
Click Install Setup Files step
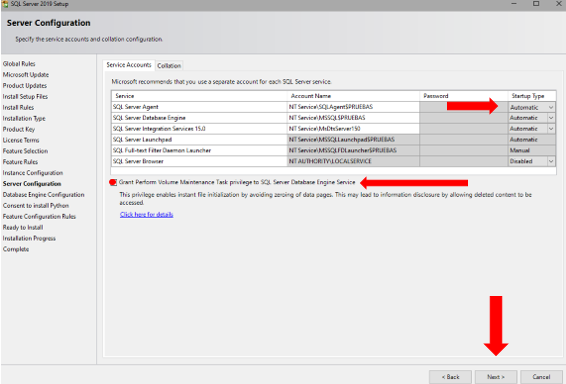coord(25,96)
